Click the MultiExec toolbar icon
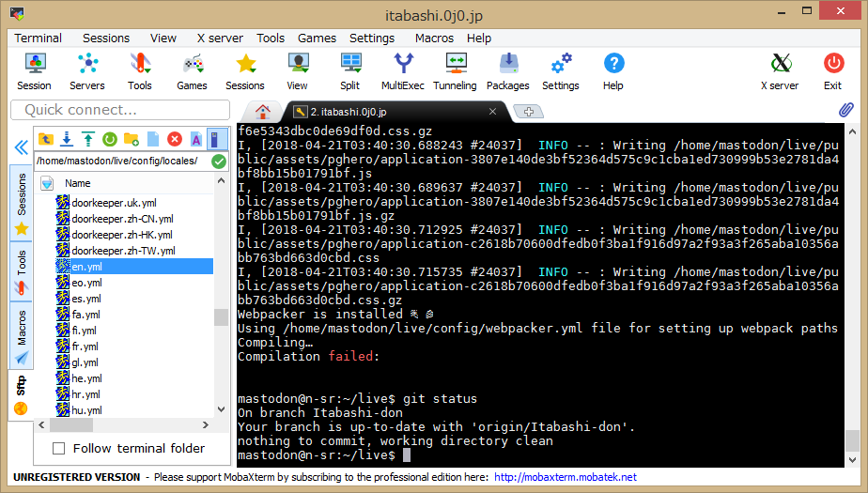This screenshot has height=493, width=868. coord(402,70)
